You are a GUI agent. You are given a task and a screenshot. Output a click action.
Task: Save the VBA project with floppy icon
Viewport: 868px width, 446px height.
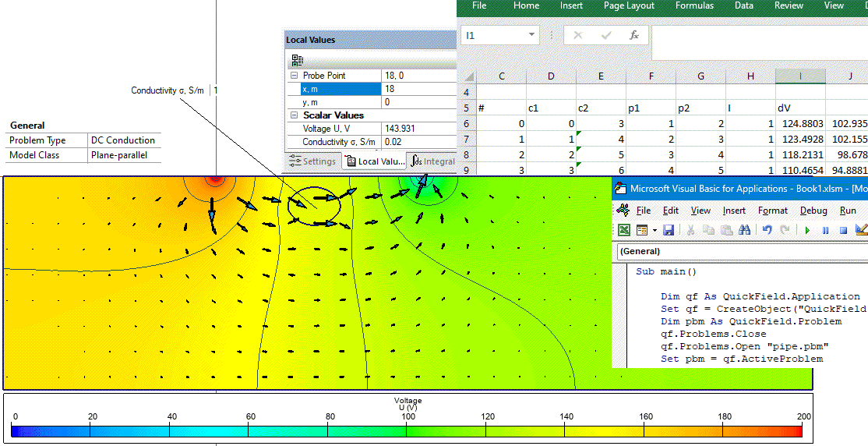(x=669, y=230)
